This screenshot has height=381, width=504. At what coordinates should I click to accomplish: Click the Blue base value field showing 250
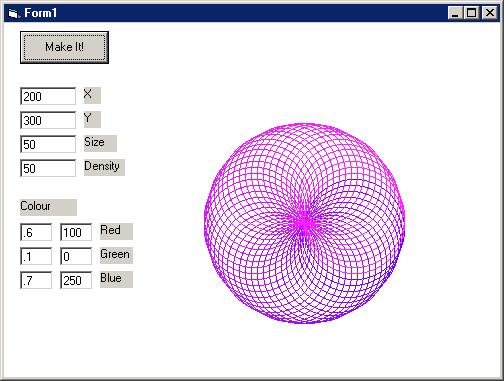76,280
